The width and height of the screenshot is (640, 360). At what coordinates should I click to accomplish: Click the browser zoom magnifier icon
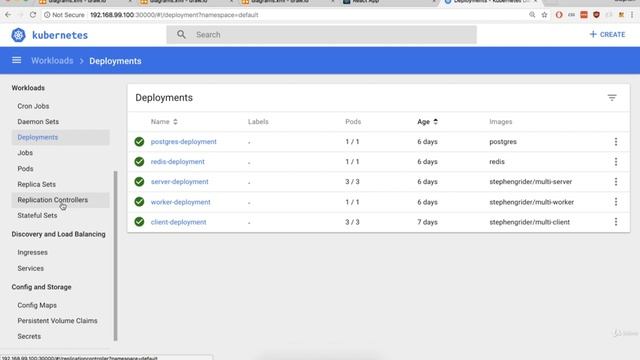click(532, 15)
